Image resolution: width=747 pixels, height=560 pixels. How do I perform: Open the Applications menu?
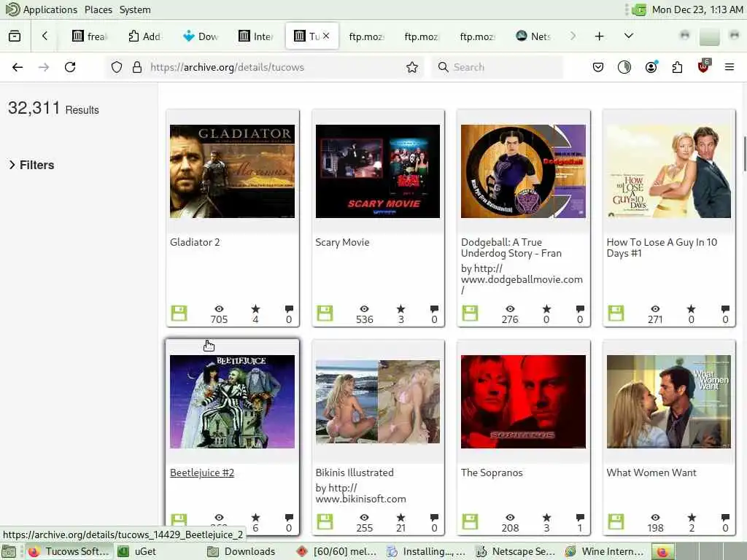click(50, 9)
